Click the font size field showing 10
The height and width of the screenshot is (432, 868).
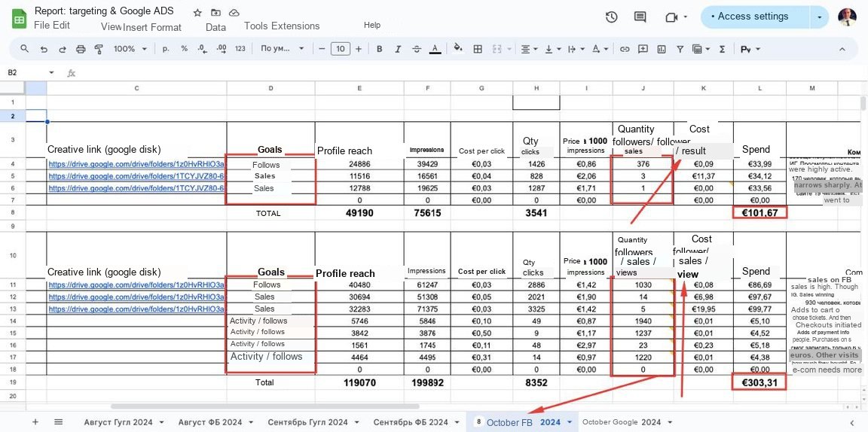[341, 49]
